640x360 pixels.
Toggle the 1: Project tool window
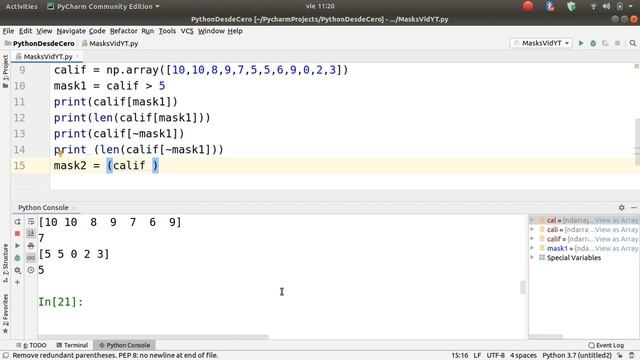[5, 71]
